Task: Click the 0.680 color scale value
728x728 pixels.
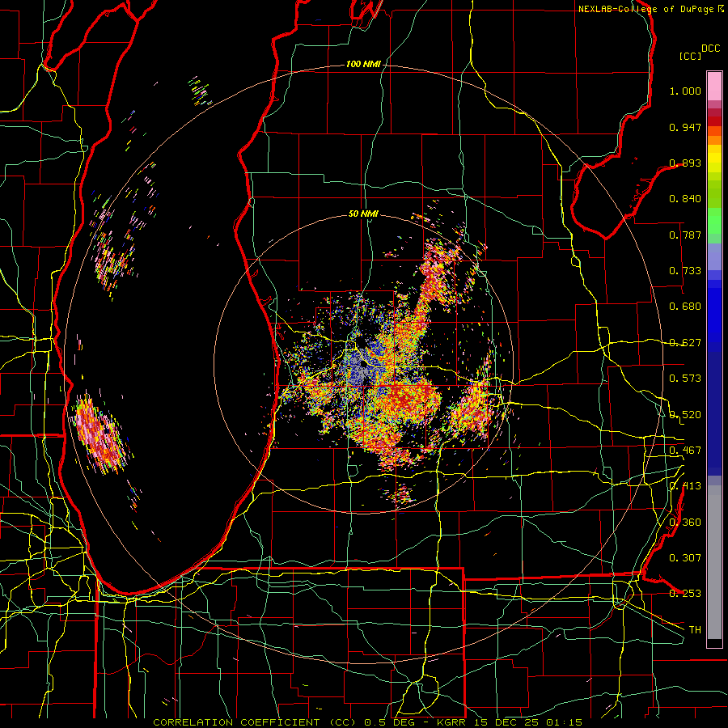Action: (685, 307)
